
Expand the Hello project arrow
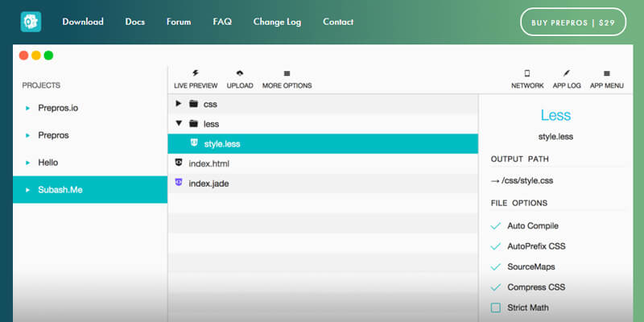(27, 163)
